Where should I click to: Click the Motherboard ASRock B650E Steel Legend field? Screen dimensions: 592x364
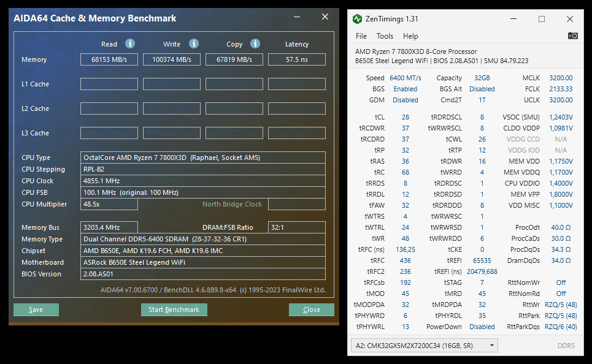click(x=202, y=262)
